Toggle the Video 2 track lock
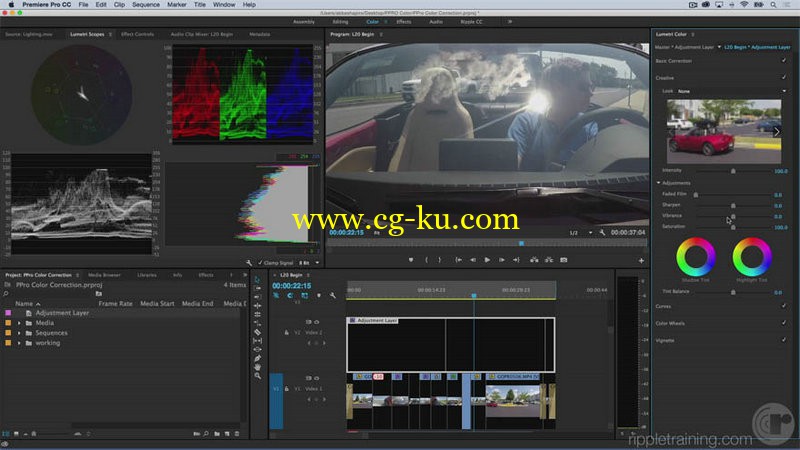Viewport: 800px width, 450px height. [x=286, y=333]
